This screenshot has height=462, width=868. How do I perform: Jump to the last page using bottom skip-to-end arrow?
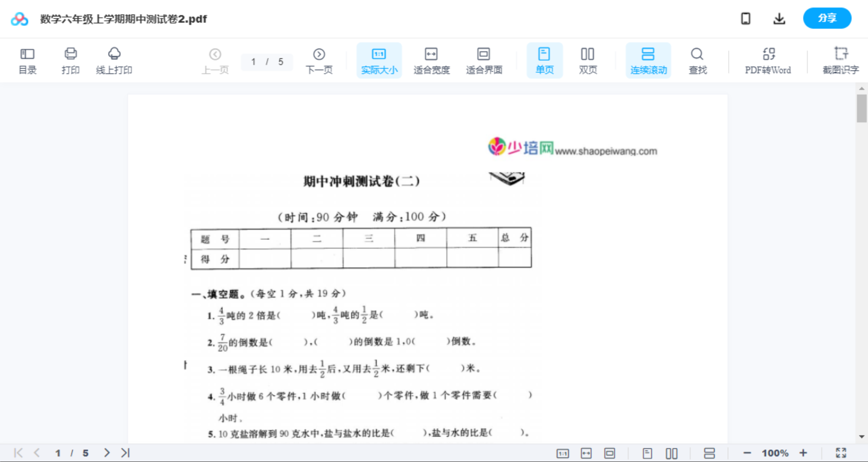tap(125, 452)
